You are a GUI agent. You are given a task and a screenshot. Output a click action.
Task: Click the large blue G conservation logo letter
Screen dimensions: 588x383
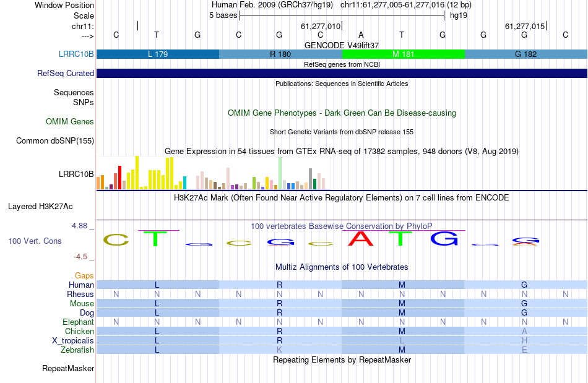click(444, 239)
